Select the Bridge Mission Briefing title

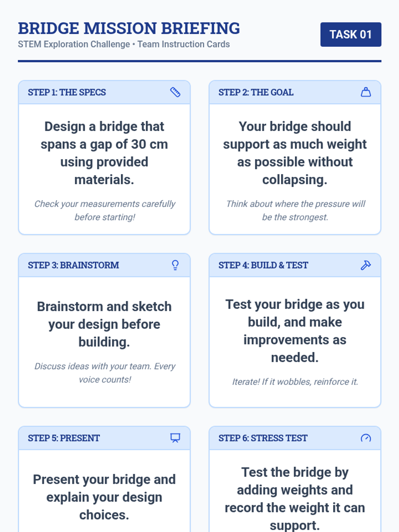tap(129, 29)
